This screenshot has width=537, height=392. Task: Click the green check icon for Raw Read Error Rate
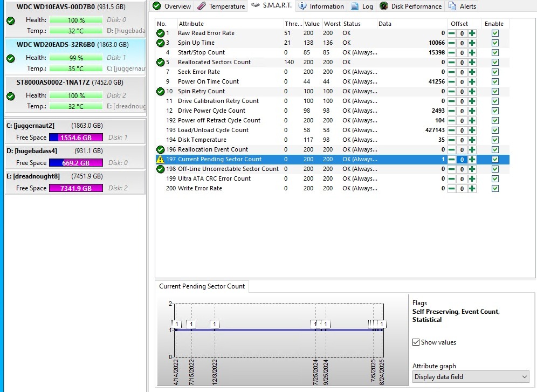tap(160, 33)
